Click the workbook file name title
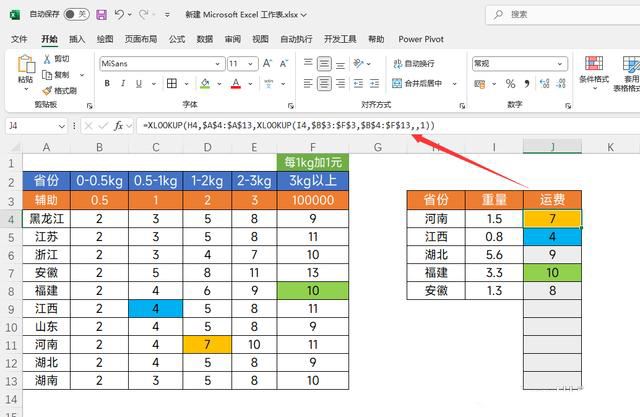Viewport: 640px width, 417px height. 243,15
